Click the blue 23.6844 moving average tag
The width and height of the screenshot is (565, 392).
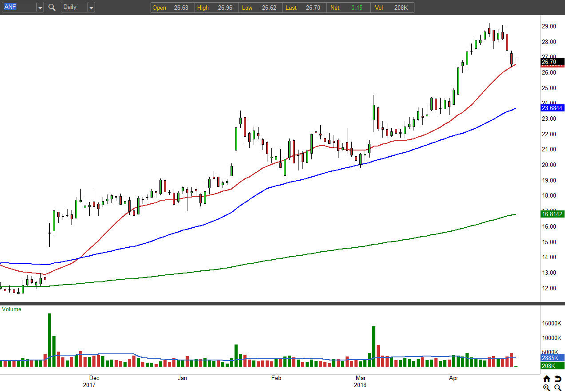(552, 108)
